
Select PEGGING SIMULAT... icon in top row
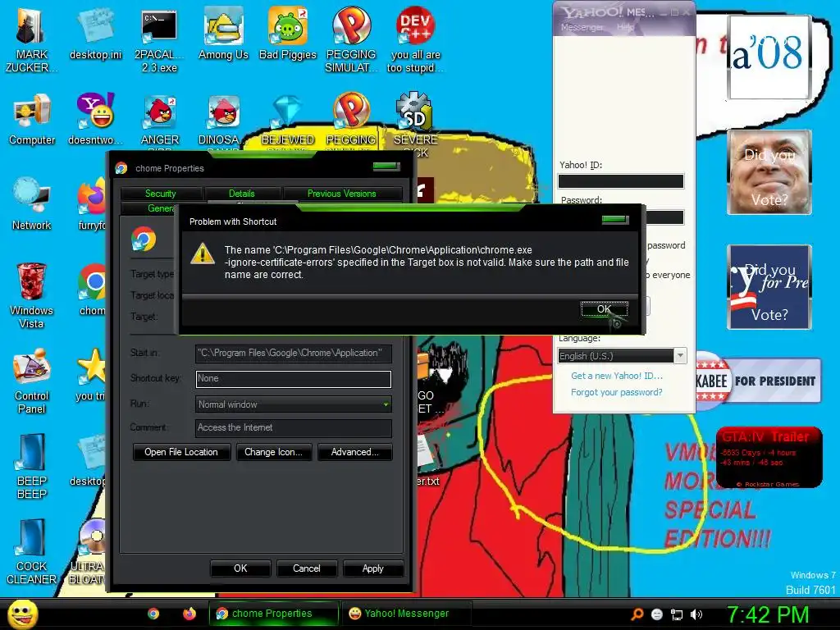(x=351, y=40)
